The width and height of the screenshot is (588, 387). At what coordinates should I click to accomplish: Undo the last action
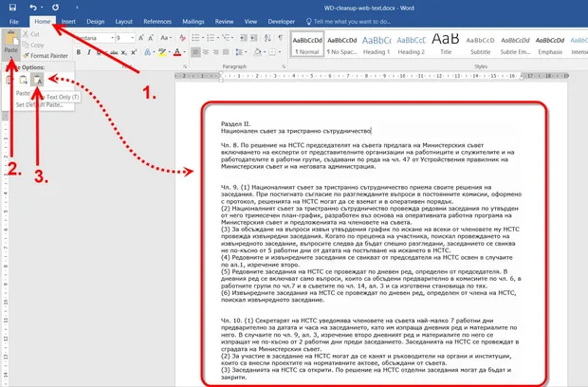coord(33,8)
